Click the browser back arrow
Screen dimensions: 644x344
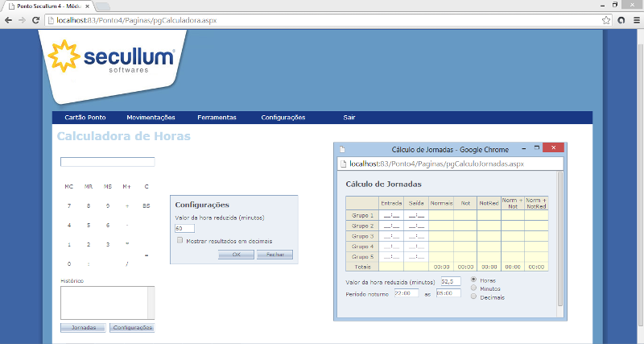(x=8, y=19)
